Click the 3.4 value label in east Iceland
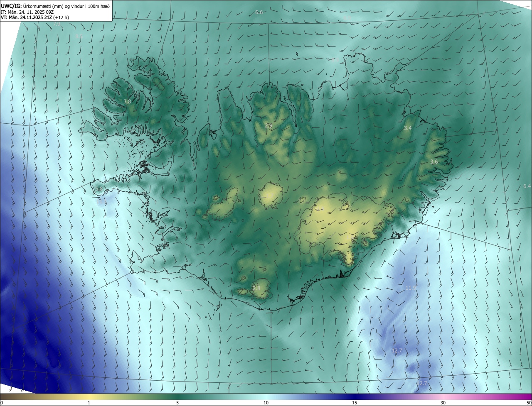532x406 pixels. click(x=408, y=128)
